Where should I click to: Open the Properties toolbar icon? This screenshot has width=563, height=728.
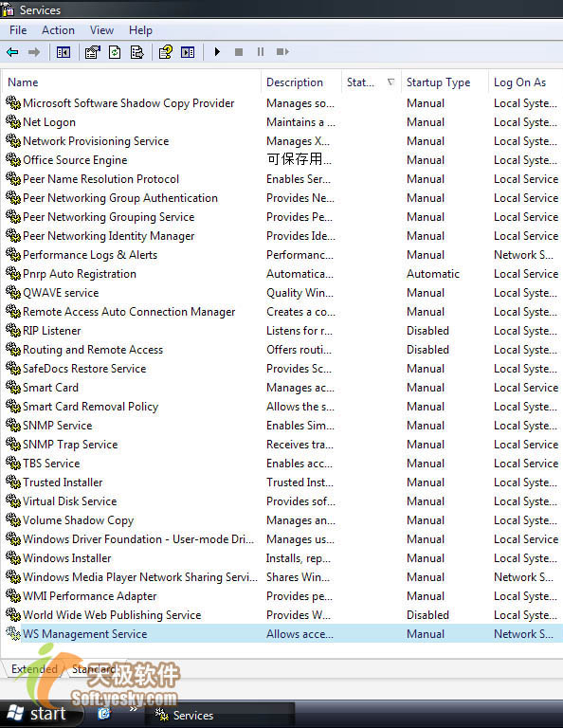click(93, 52)
